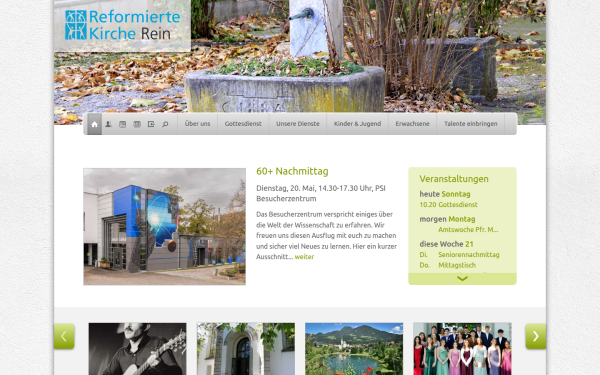Show next items in thumbnail carousel
The image size is (600, 375).
tap(536, 336)
